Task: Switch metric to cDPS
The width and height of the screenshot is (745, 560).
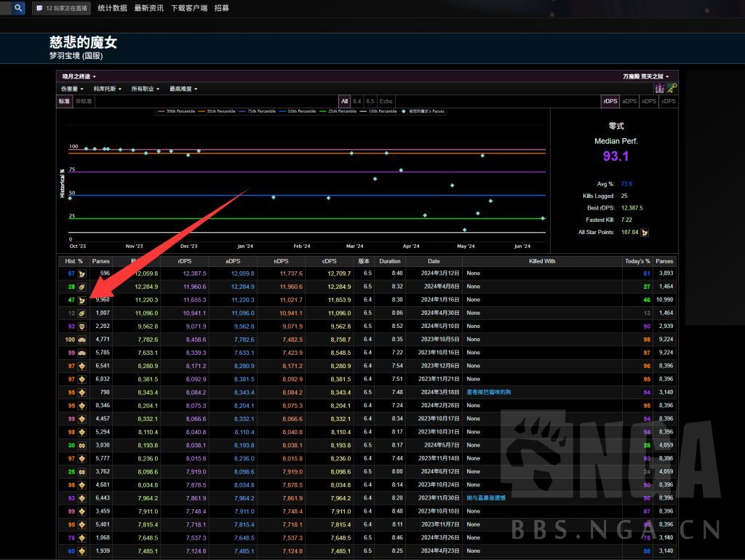Action: click(668, 101)
